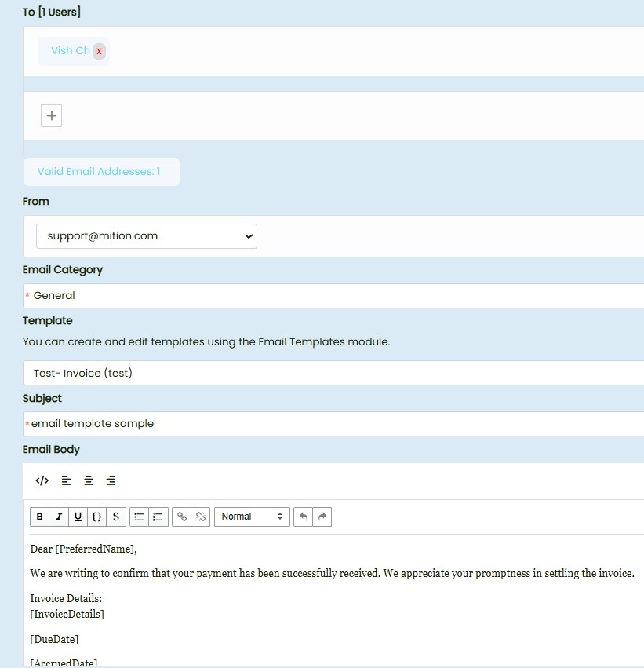Remove the Vish Ch recipient chip
Image resolution: width=644 pixels, height=668 pixels.
click(x=99, y=51)
